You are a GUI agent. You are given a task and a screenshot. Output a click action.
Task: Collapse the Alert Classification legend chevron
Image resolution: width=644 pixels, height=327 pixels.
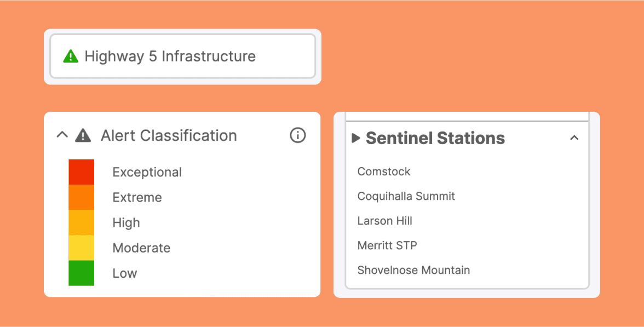pos(62,135)
